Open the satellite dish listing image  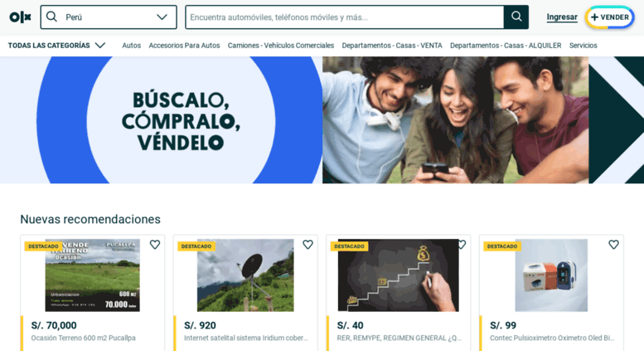pyautogui.click(x=245, y=275)
